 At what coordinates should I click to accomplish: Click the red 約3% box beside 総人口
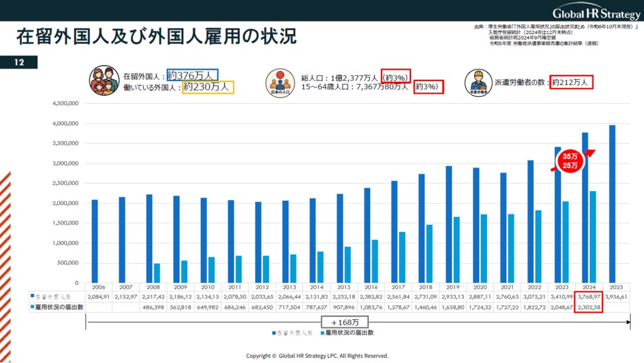(397, 75)
